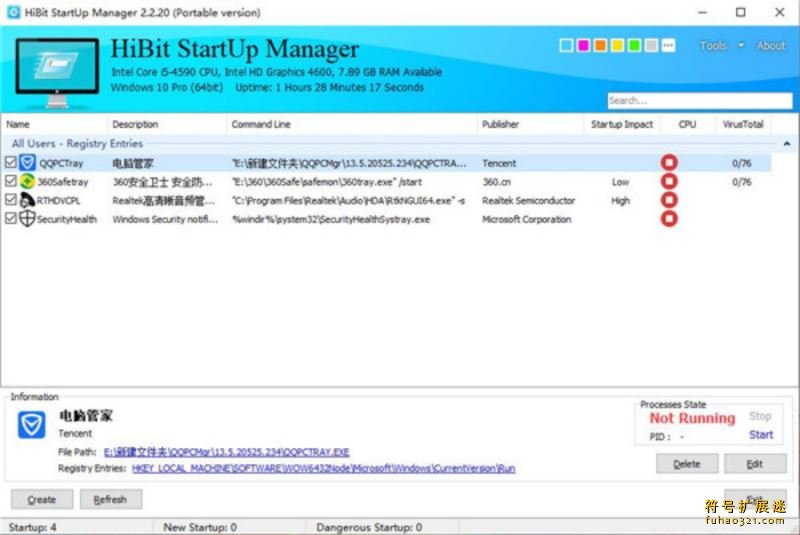Select the SecurityHealth row name
The image size is (800, 535).
coord(66,219)
